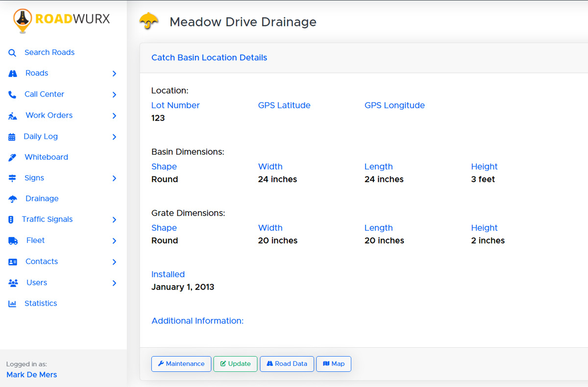The height and width of the screenshot is (387, 588).
Task: Open the Map button
Action: 334,364
